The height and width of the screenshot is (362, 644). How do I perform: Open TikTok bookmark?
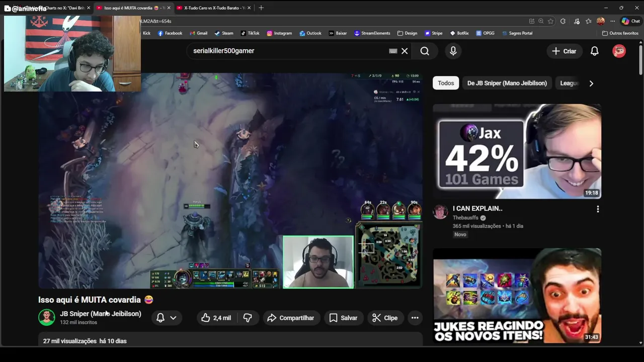pos(250,33)
